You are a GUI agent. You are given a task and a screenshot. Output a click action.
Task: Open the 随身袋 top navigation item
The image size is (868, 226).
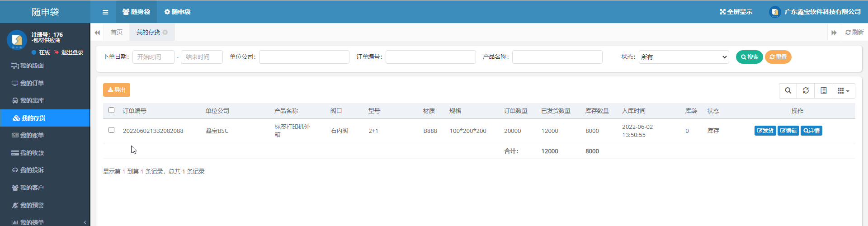point(136,12)
